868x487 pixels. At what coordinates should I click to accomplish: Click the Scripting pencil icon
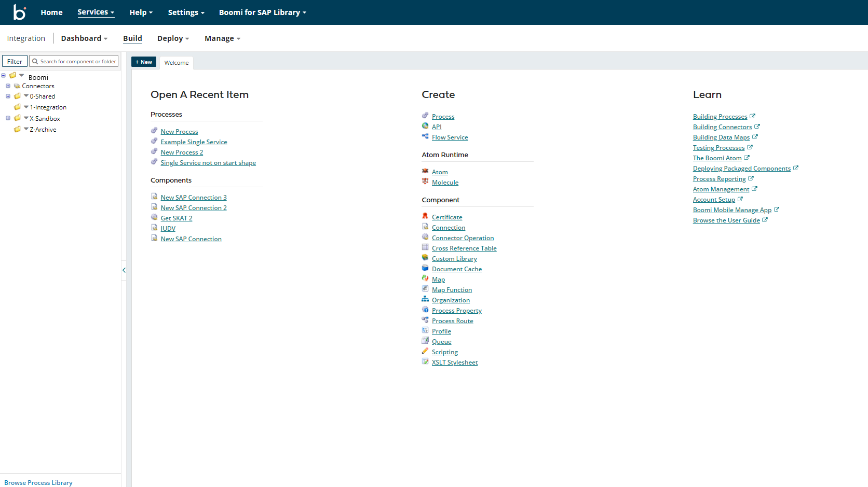click(x=425, y=351)
